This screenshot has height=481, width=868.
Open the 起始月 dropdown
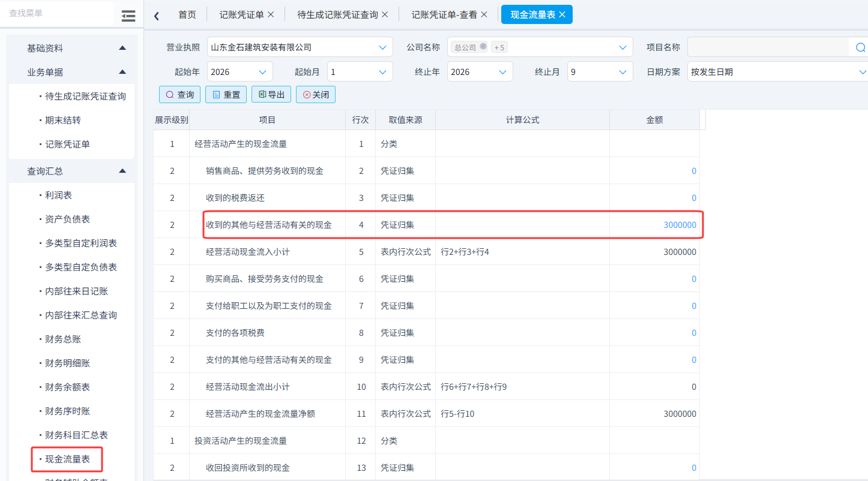382,72
